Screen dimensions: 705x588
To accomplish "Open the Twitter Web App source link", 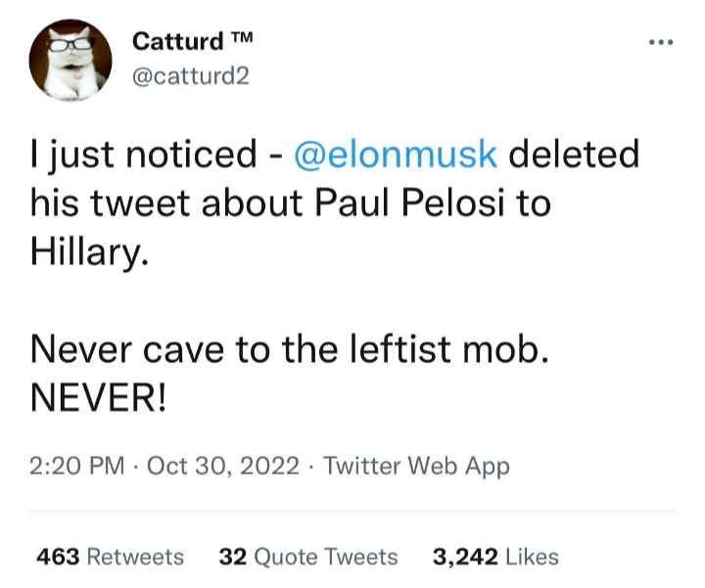I will click(x=416, y=466).
